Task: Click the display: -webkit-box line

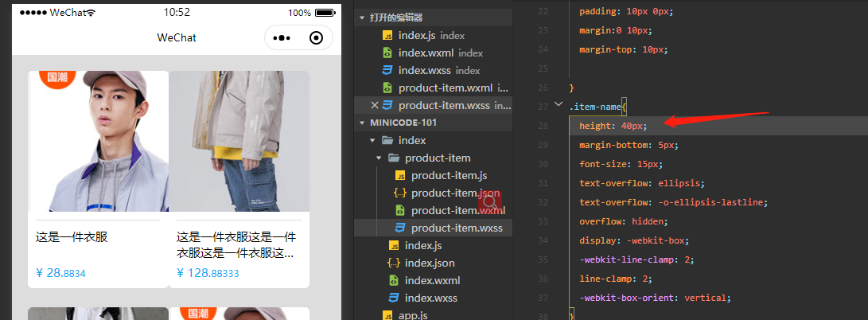Action: pos(634,241)
